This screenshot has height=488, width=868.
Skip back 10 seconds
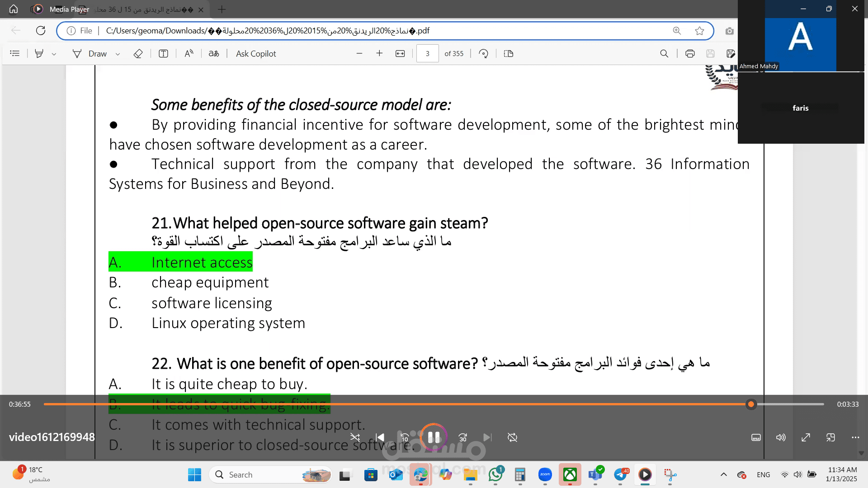(x=405, y=437)
